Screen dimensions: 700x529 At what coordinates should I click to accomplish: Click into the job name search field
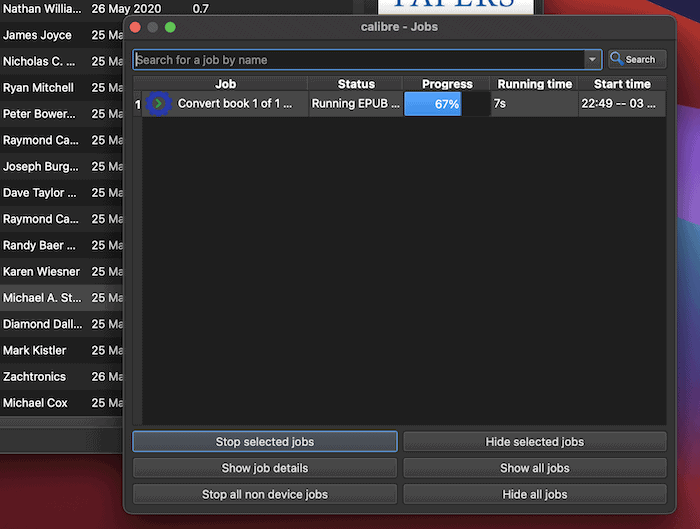point(360,60)
